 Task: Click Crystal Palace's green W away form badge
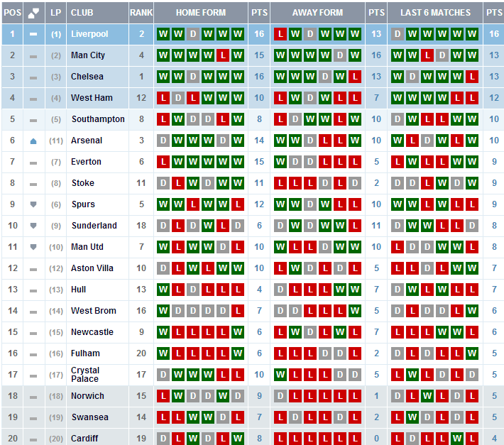click(280, 375)
